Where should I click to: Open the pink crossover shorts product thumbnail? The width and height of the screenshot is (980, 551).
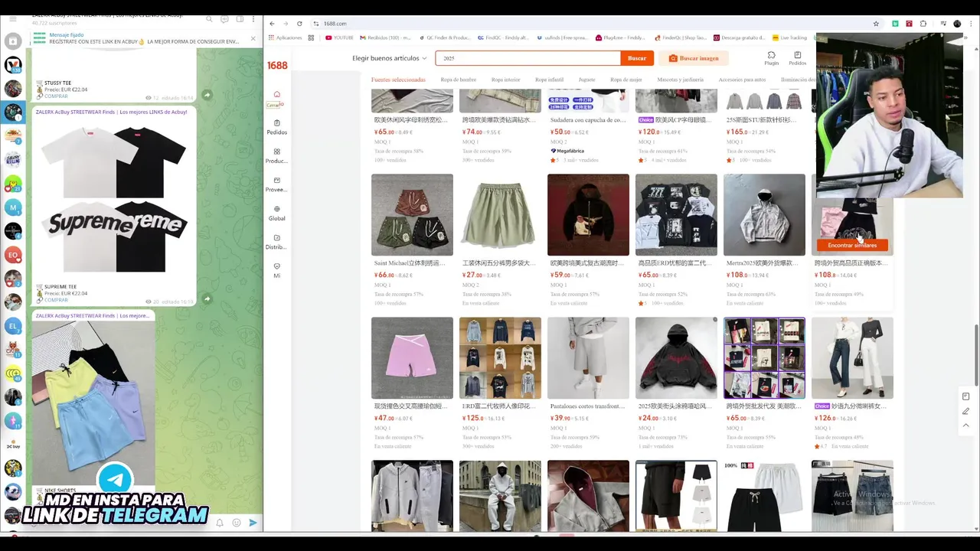point(412,358)
